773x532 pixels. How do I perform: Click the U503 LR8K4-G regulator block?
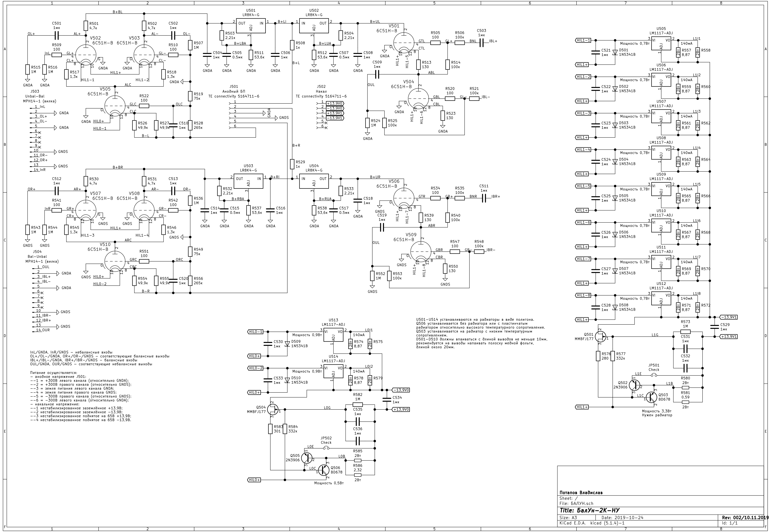[x=249, y=181]
